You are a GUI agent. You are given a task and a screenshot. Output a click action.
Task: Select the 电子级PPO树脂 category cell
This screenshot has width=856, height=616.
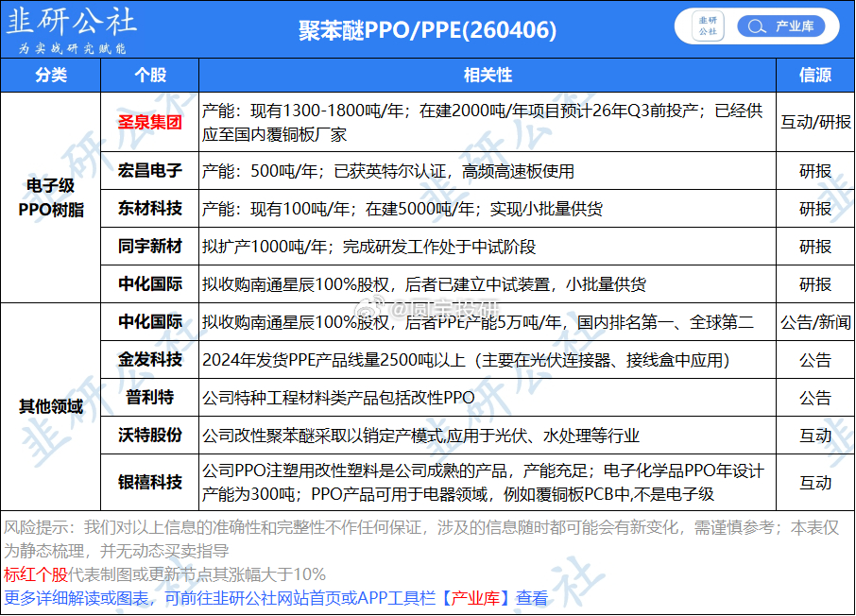[x=51, y=197]
